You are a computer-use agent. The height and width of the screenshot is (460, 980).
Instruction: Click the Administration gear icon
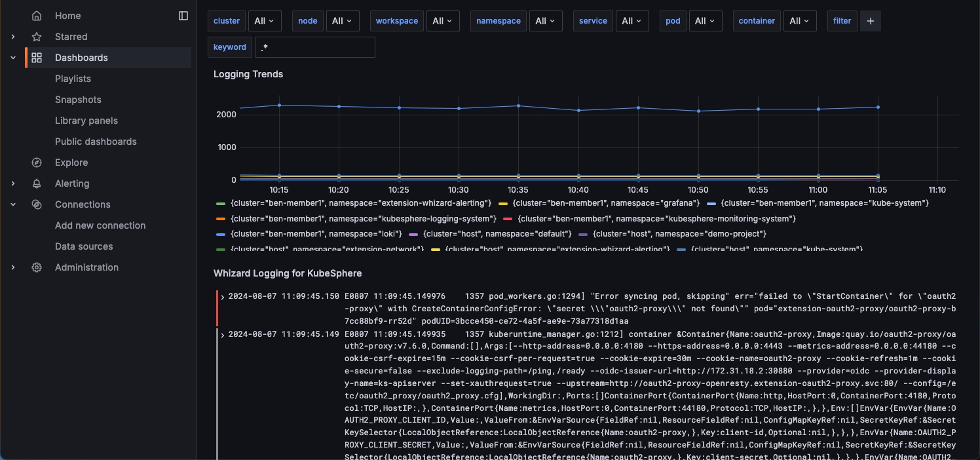pyautogui.click(x=37, y=267)
